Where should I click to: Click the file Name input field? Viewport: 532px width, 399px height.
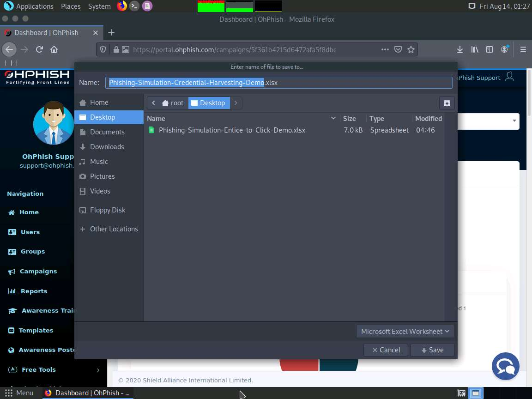click(278, 83)
